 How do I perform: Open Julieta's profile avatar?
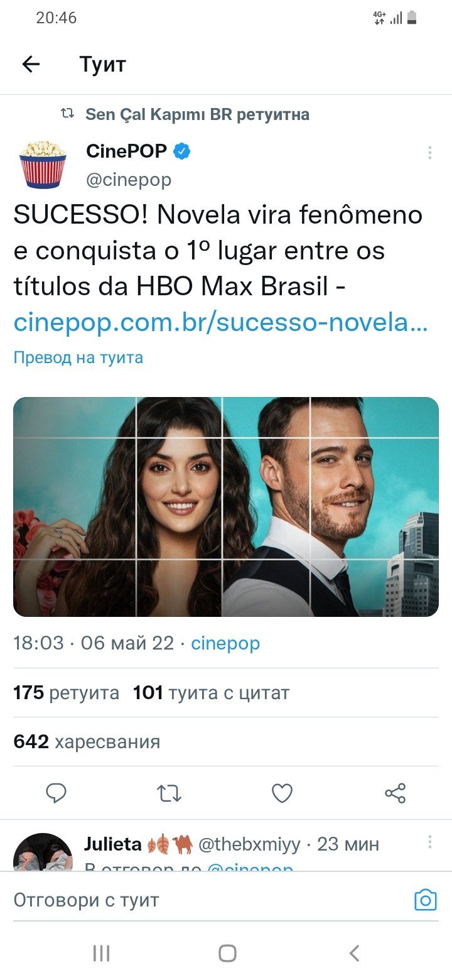pyautogui.click(x=43, y=851)
